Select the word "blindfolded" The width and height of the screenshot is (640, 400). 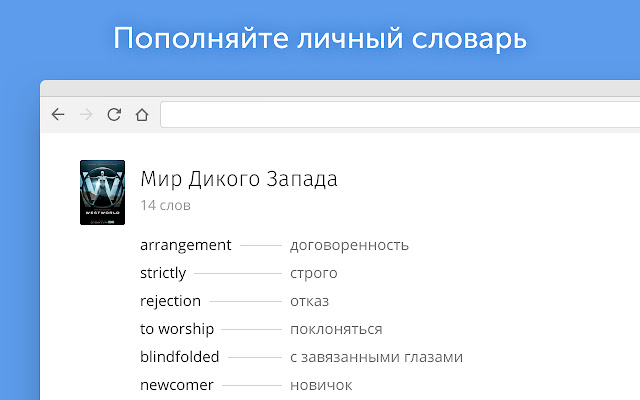(180, 357)
